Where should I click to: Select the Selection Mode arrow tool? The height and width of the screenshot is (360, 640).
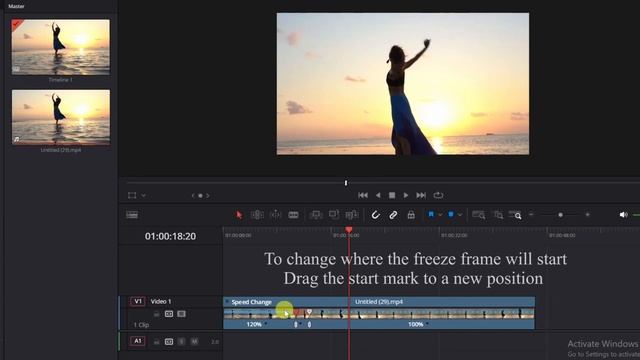pos(239,215)
